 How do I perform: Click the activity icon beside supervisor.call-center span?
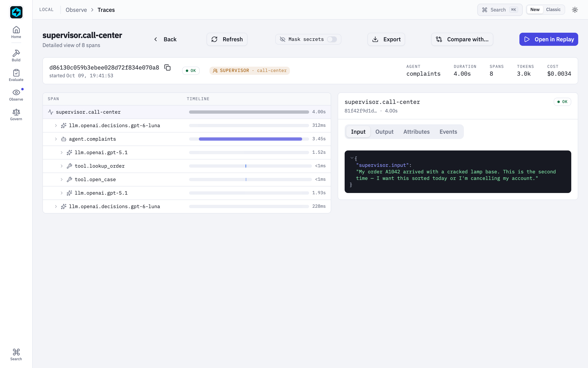(x=51, y=112)
